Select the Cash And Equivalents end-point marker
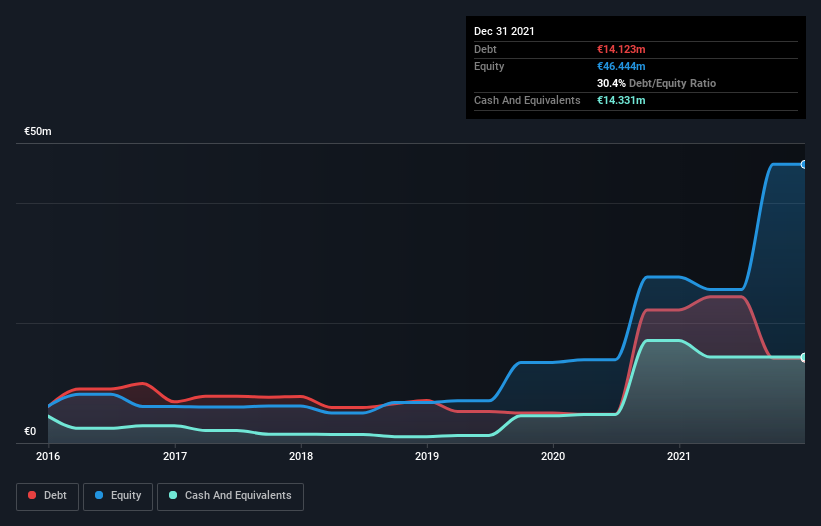 804,357
